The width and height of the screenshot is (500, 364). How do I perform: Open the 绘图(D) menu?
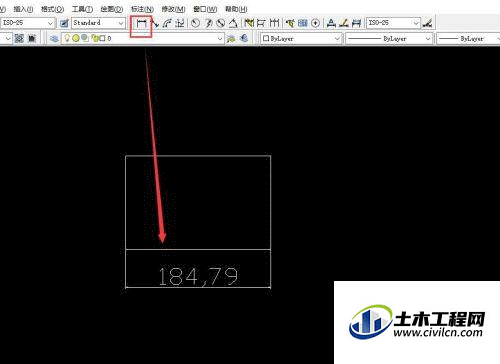click(112, 9)
